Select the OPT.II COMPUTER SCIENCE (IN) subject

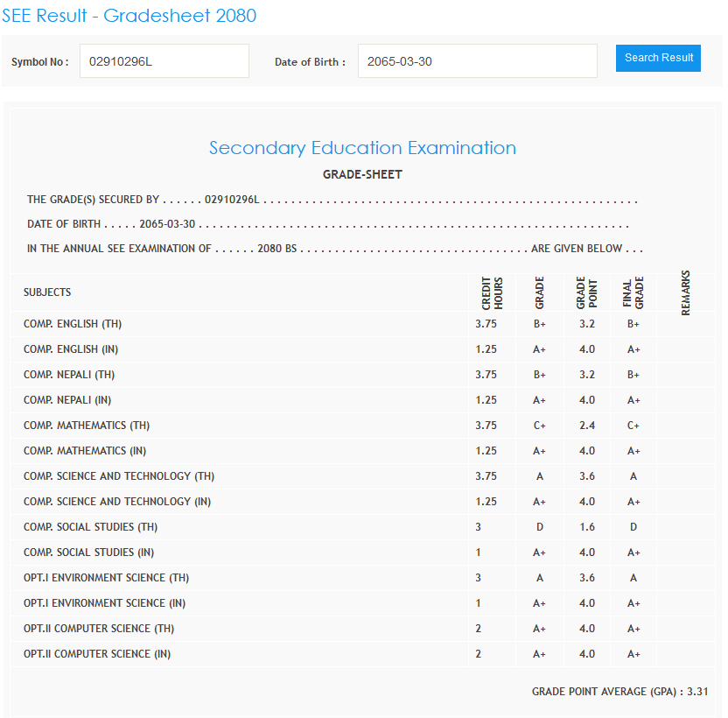[x=99, y=654]
